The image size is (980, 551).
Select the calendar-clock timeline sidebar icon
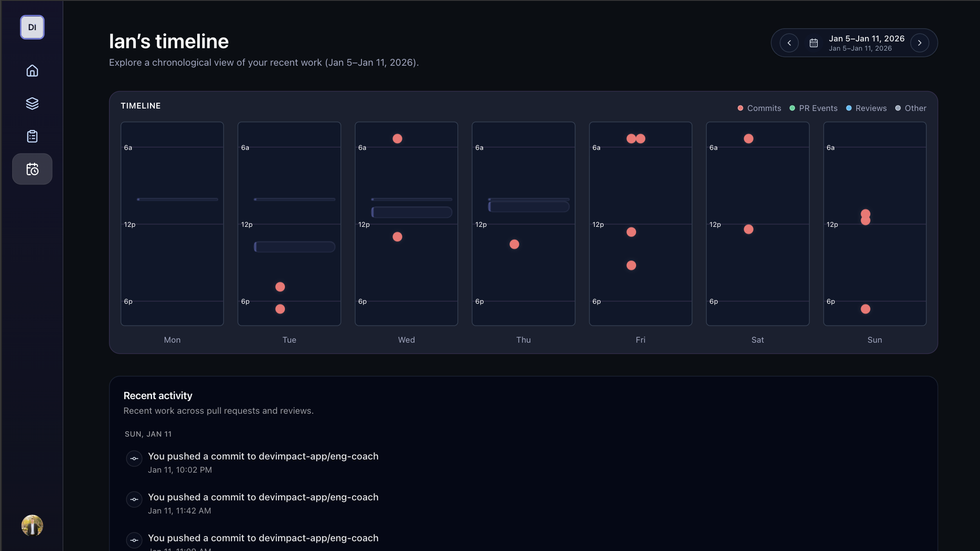(32, 169)
